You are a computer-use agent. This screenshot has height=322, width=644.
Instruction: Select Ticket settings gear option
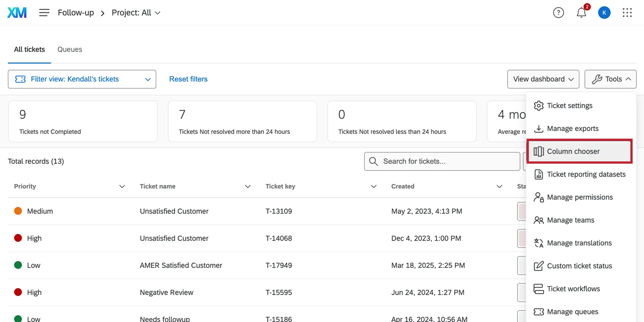point(569,106)
